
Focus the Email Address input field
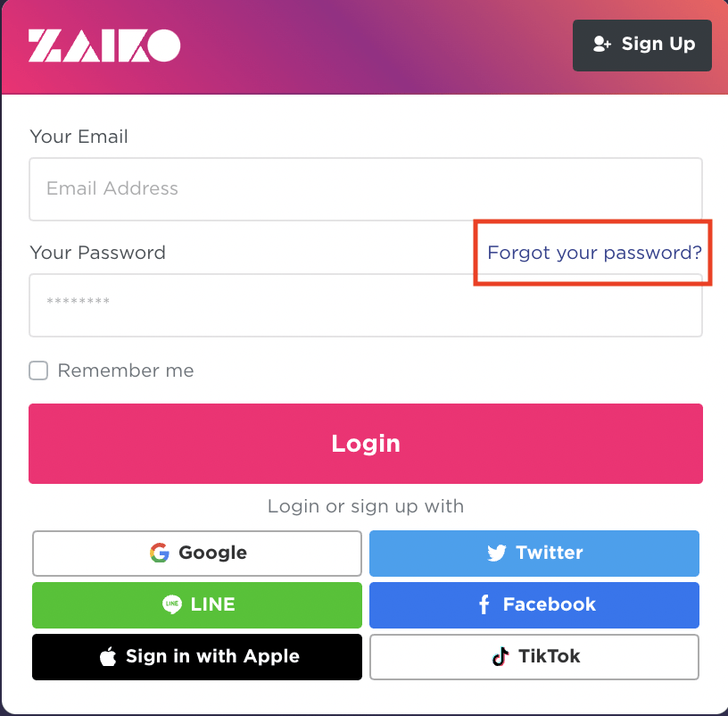[x=366, y=189]
